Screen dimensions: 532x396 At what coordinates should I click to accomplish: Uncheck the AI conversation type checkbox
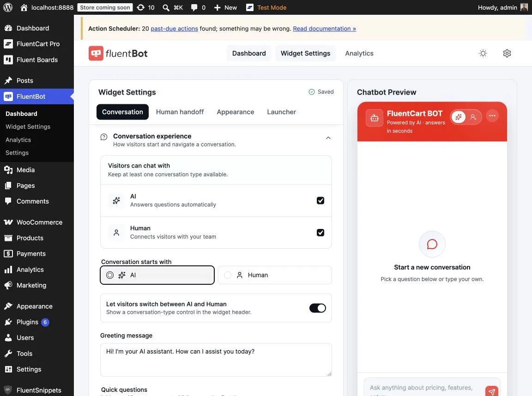tap(320, 200)
